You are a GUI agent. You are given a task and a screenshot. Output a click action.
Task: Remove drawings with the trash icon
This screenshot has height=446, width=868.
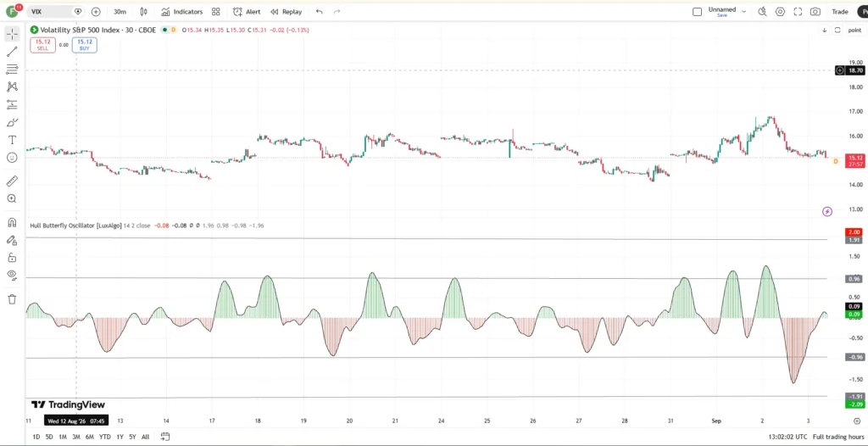point(12,299)
